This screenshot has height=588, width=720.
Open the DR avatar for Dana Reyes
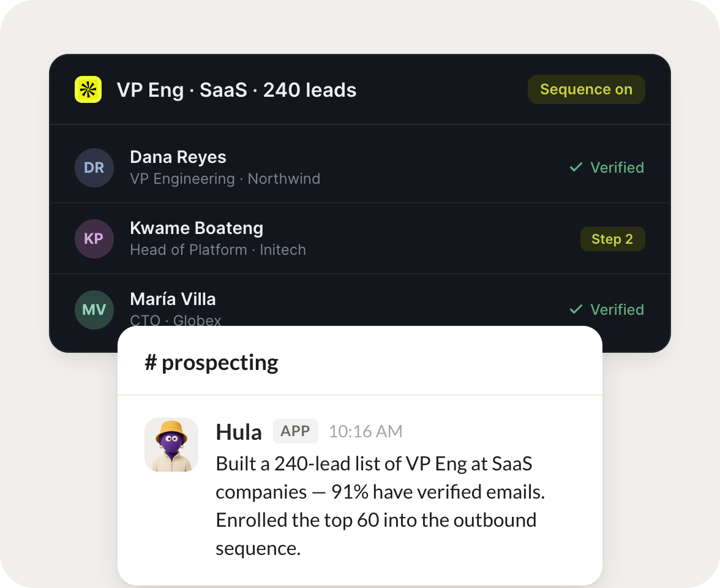[94, 168]
